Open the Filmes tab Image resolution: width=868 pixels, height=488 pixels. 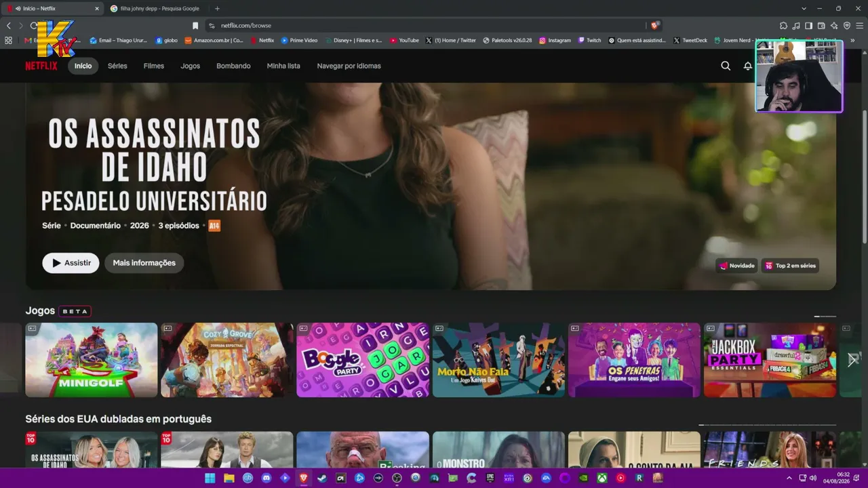(x=154, y=66)
